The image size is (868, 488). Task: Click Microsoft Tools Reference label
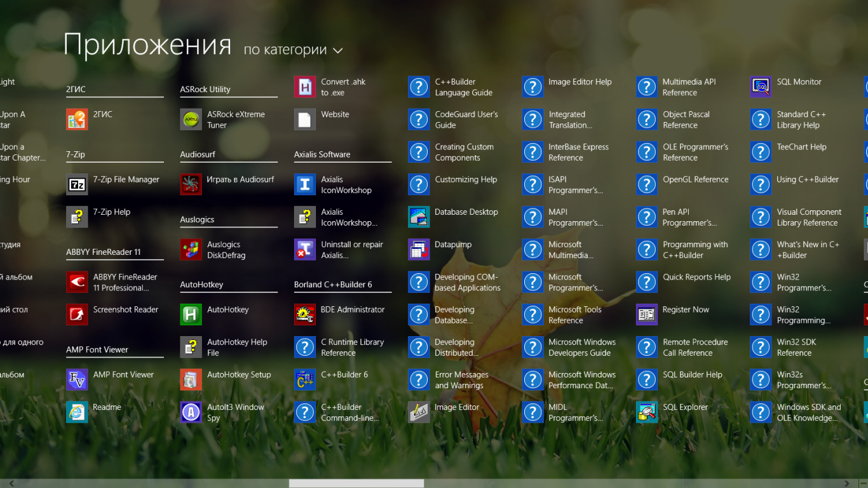coord(575,315)
